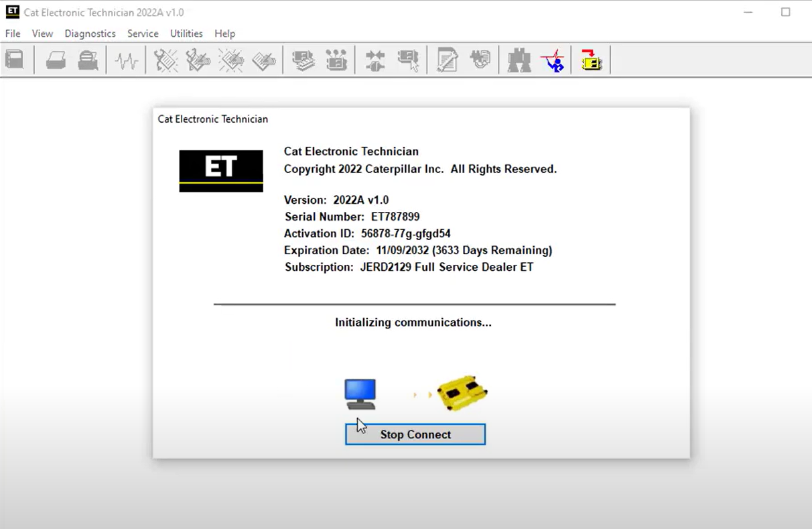812x529 pixels.
Task: Click the binoculars search toolbar icon
Action: click(519, 60)
